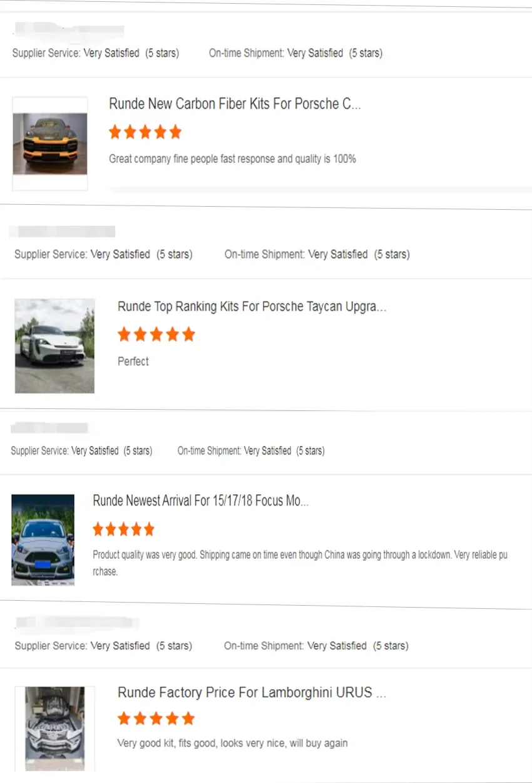The width and height of the screenshot is (532, 783).
Task: Click star rating of carbon fiber kit review
Action: pyautogui.click(x=145, y=132)
